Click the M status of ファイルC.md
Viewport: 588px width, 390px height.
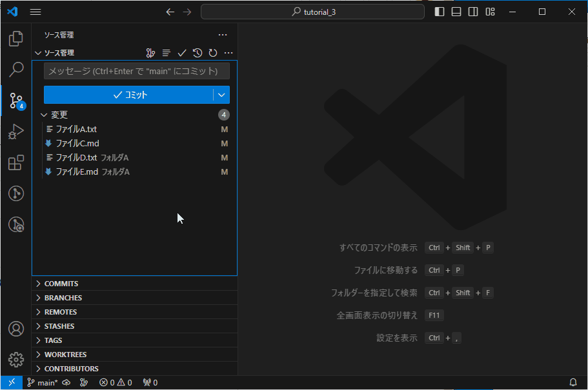224,144
